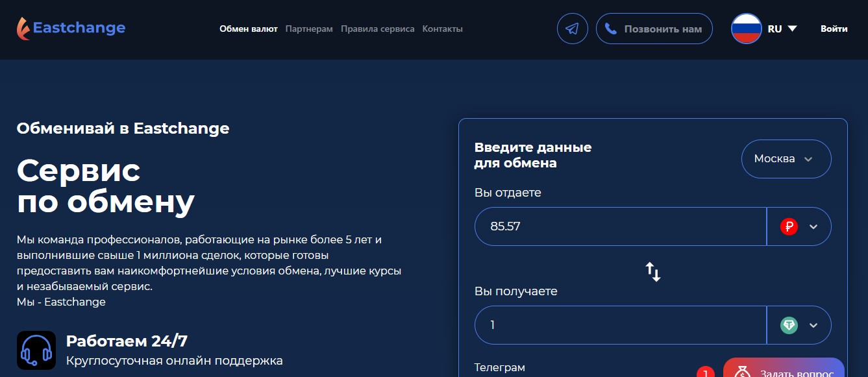The image size is (868, 377).
Task: Expand the give-currency chevron next to ruble
Action: pos(813,226)
